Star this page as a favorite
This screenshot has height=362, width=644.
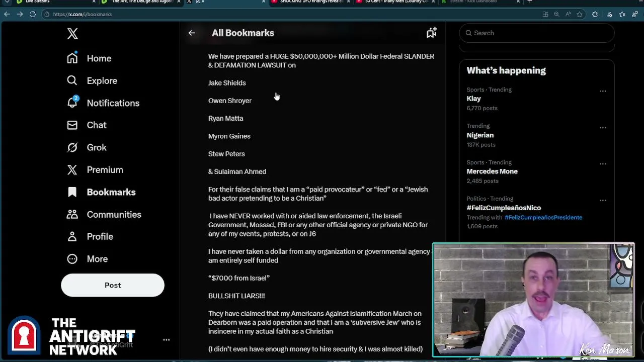point(580,14)
